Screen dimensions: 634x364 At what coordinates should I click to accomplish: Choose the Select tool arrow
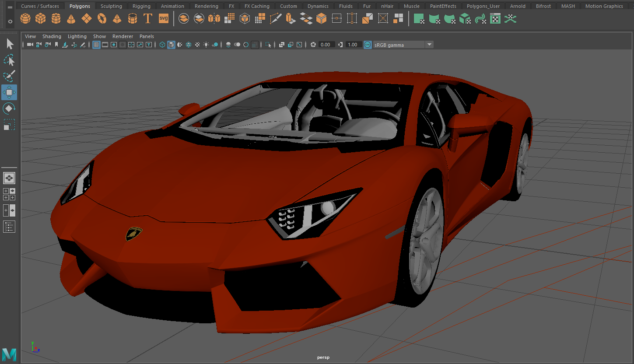point(10,44)
